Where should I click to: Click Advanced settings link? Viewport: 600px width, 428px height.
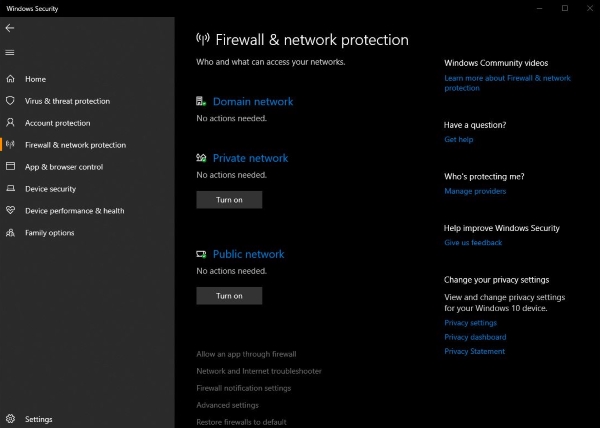pyautogui.click(x=227, y=405)
